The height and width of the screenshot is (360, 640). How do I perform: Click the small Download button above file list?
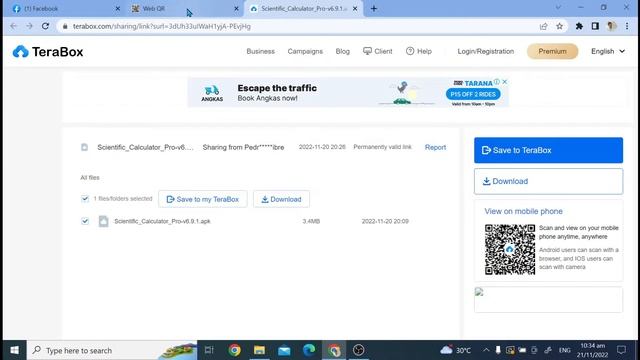[x=281, y=199]
